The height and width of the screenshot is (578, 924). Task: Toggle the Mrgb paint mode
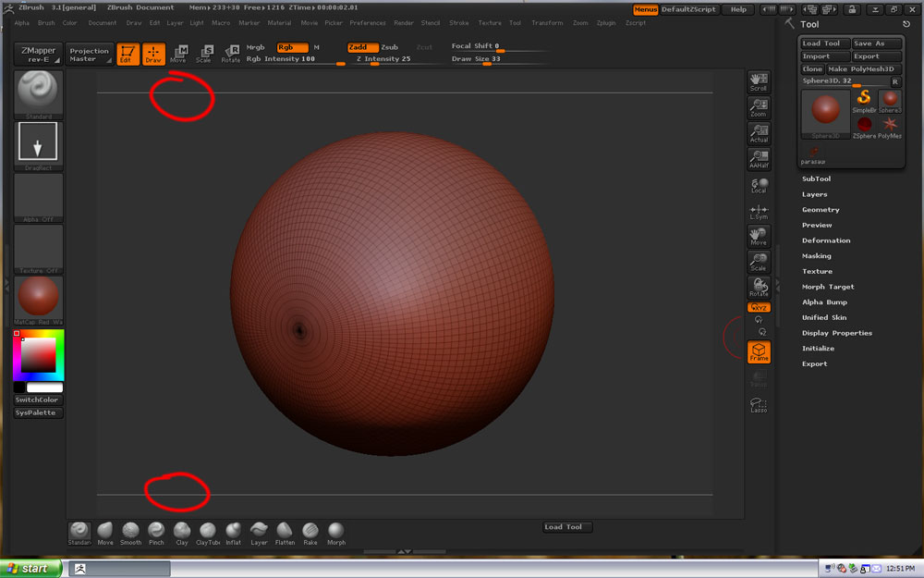(x=258, y=46)
